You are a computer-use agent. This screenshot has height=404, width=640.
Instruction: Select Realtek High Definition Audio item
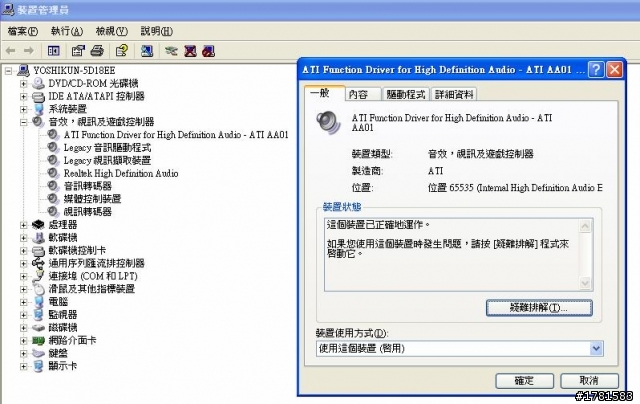pos(121,173)
